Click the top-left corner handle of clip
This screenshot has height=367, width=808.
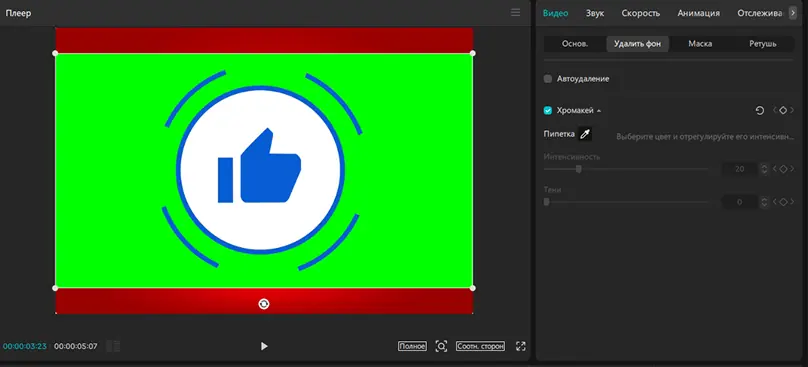click(x=55, y=53)
